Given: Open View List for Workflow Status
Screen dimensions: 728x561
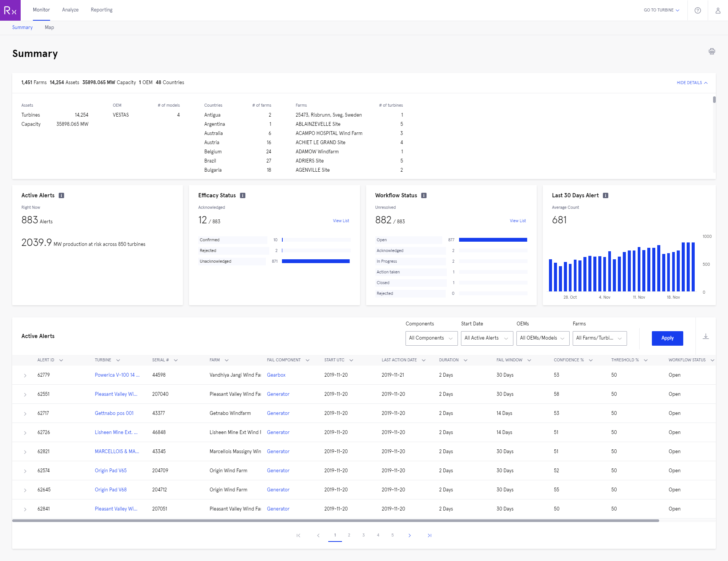Looking at the screenshot, I should click(x=517, y=221).
